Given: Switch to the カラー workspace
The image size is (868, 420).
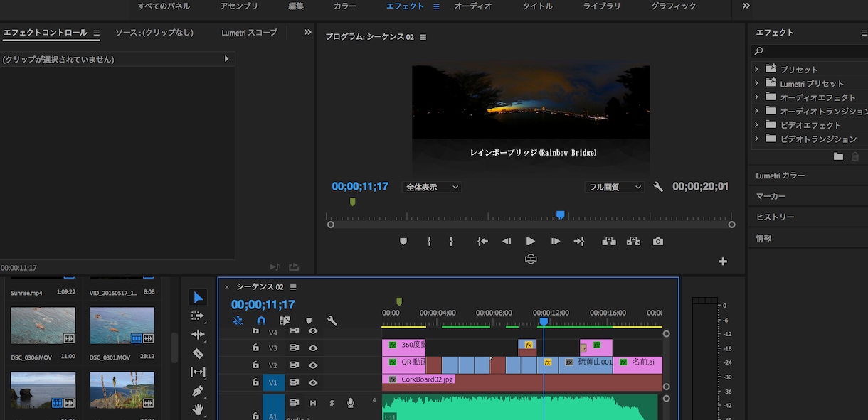Looking at the screenshot, I should (x=345, y=6).
